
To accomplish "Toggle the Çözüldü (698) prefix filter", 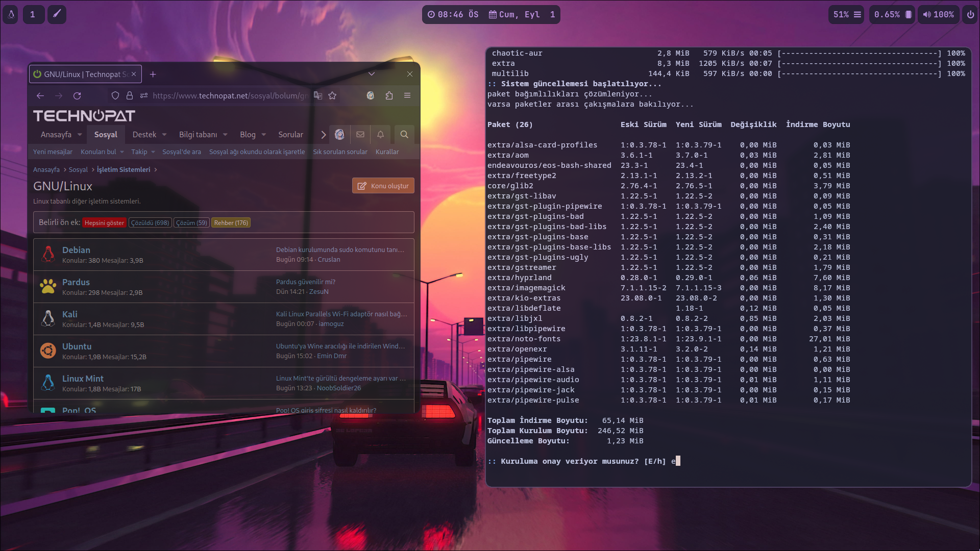I will pyautogui.click(x=150, y=223).
